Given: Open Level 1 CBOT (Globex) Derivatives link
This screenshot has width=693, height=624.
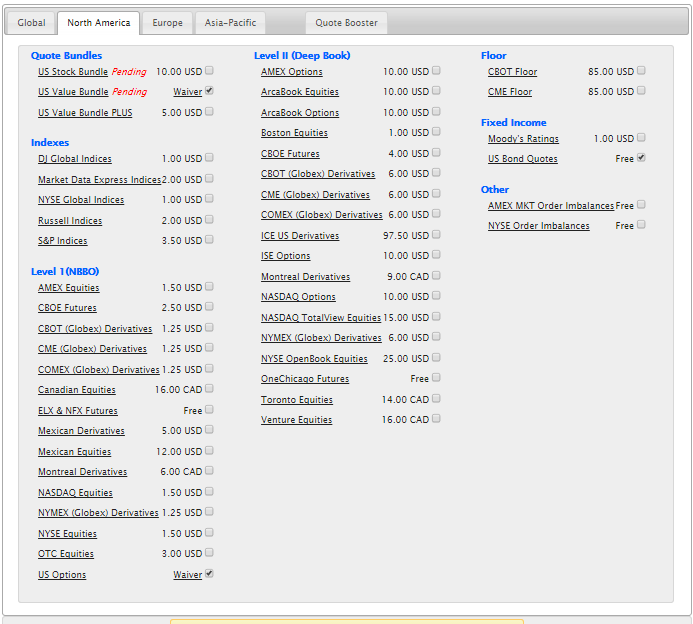Looking at the screenshot, I should coord(95,329).
